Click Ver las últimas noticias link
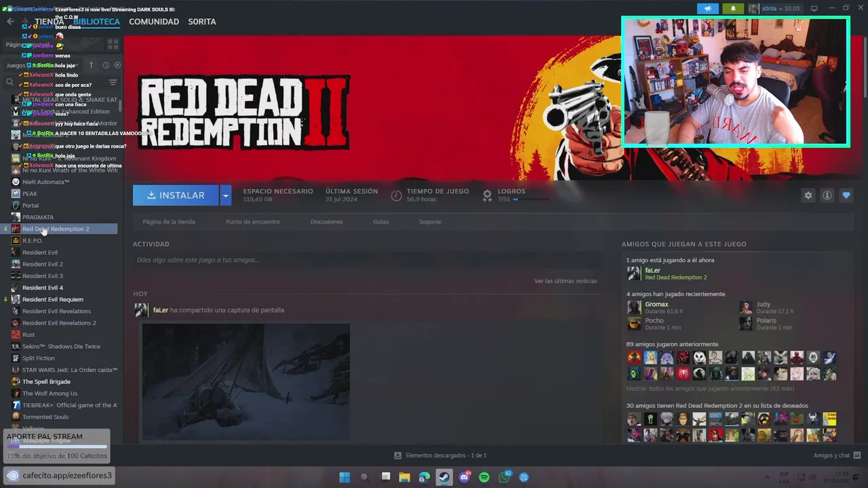The image size is (868, 488). [566, 281]
